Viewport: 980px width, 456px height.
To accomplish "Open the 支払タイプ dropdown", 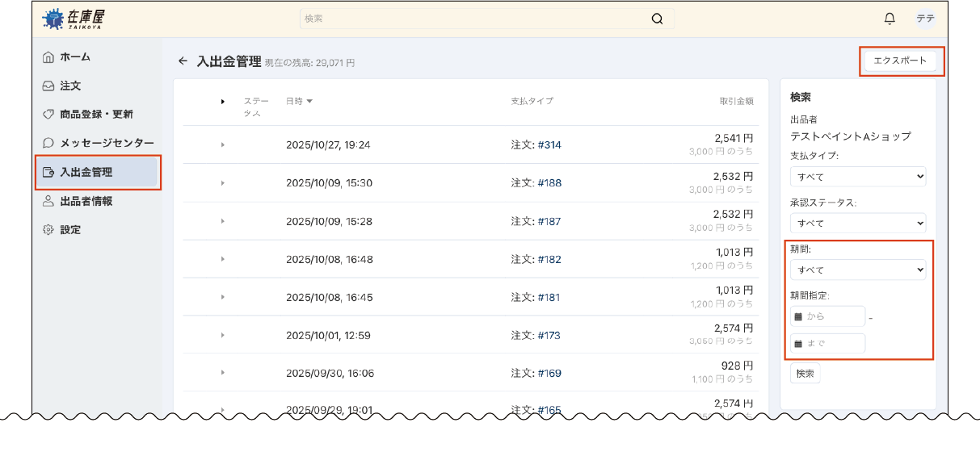I will coord(857,177).
